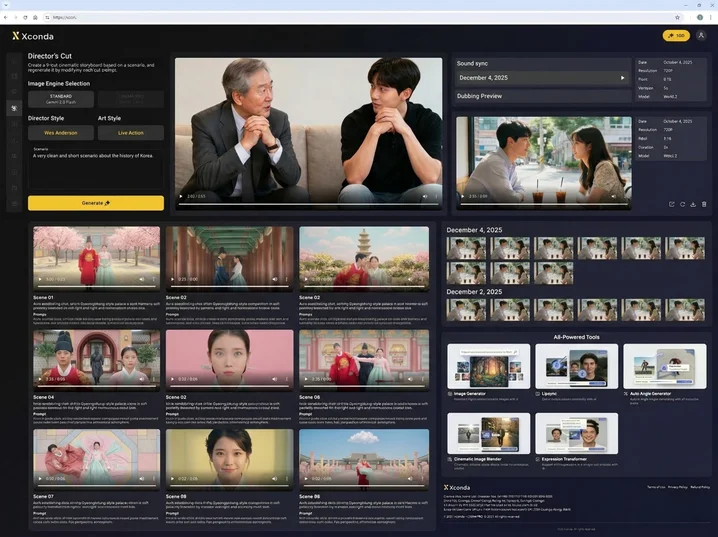Click the 100 credits badge
The height and width of the screenshot is (537, 718).
[x=676, y=35]
